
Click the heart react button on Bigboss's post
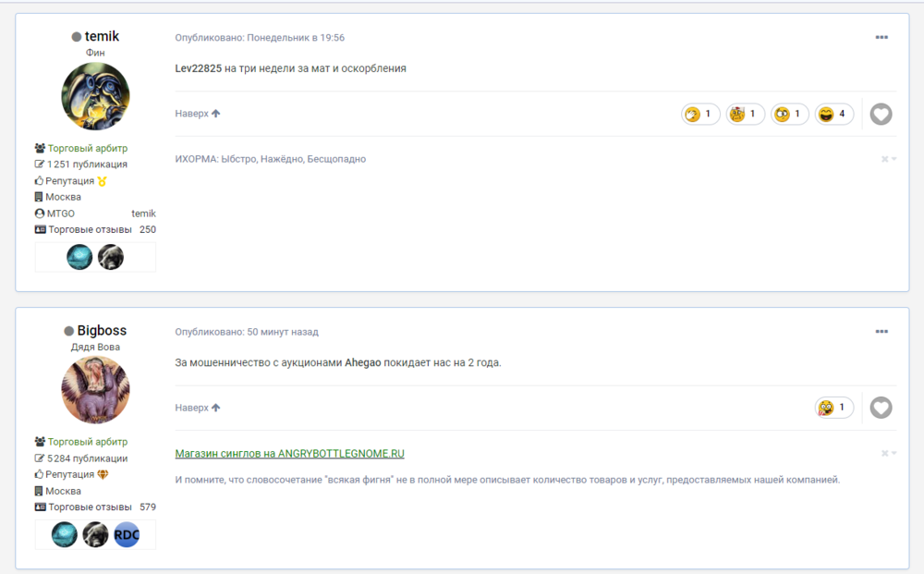(x=881, y=408)
